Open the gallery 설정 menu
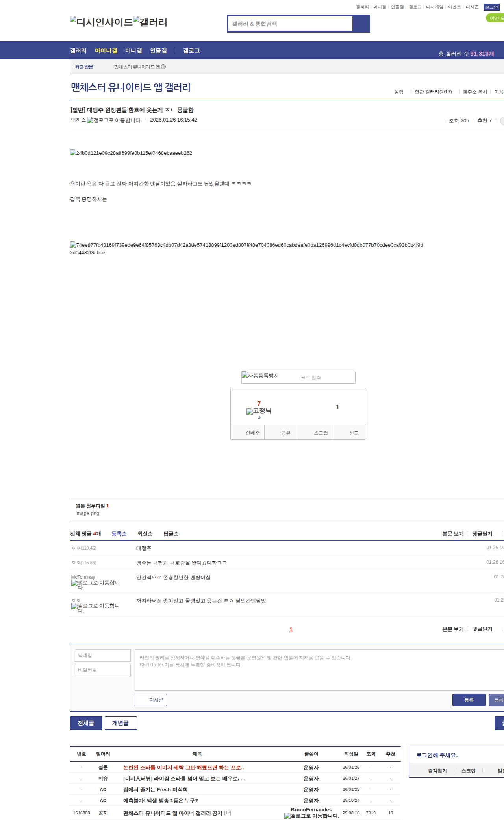 click(399, 92)
